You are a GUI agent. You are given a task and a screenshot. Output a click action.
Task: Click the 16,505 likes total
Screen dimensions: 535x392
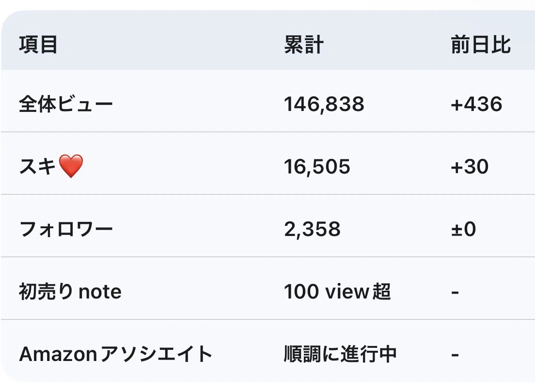(x=317, y=167)
